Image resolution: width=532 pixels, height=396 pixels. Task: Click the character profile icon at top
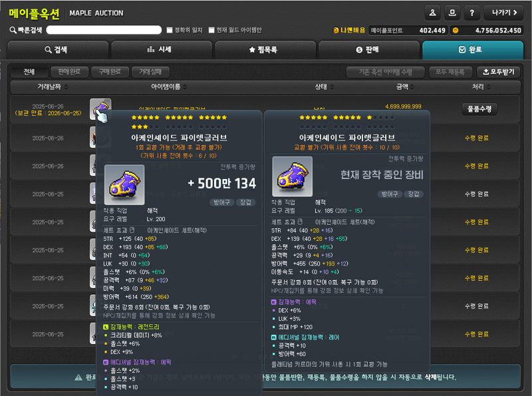433,13
